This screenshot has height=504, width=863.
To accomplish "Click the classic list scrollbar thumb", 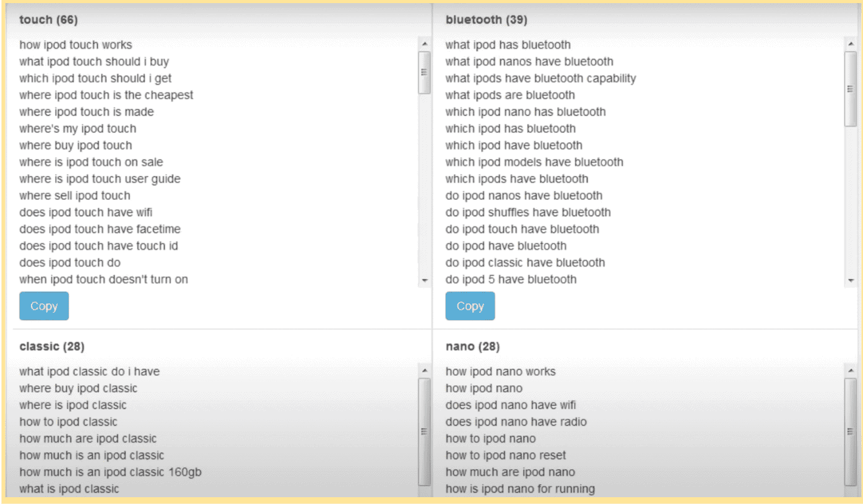I will (x=424, y=432).
